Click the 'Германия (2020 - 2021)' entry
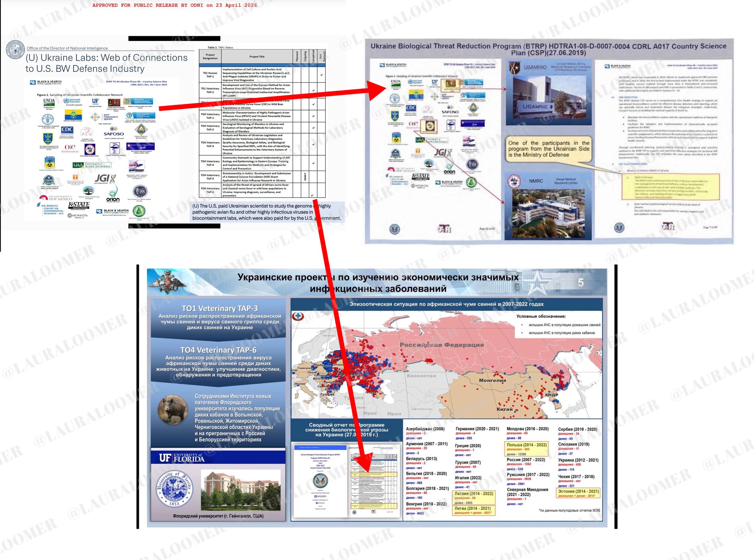Screen dimensions: 754x560 pyautogui.click(x=477, y=429)
